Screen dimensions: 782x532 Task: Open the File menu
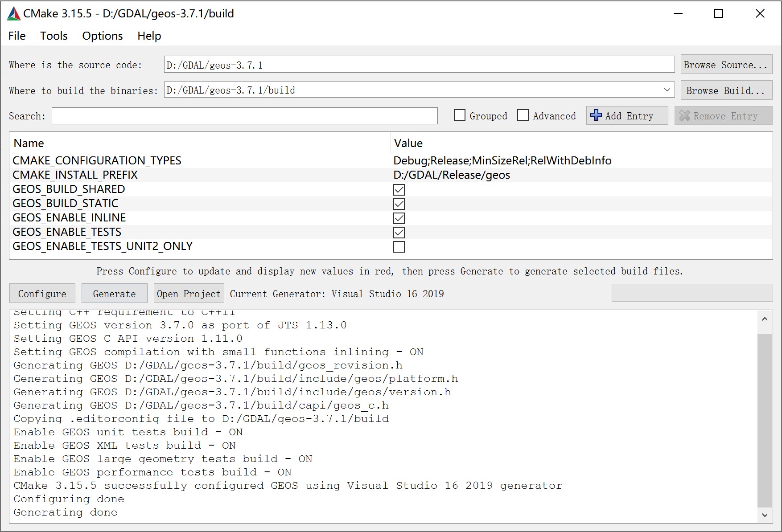pos(17,36)
